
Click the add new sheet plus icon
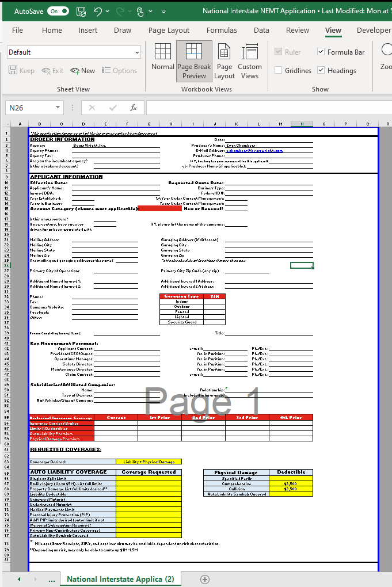[205, 580]
